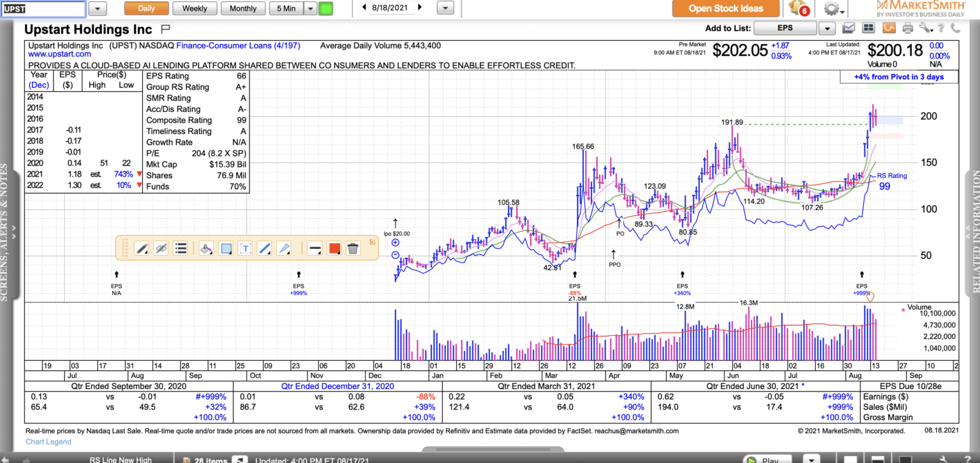The width and height of the screenshot is (980, 463).
Task: Open the red color swatch picker
Action: tap(334, 248)
